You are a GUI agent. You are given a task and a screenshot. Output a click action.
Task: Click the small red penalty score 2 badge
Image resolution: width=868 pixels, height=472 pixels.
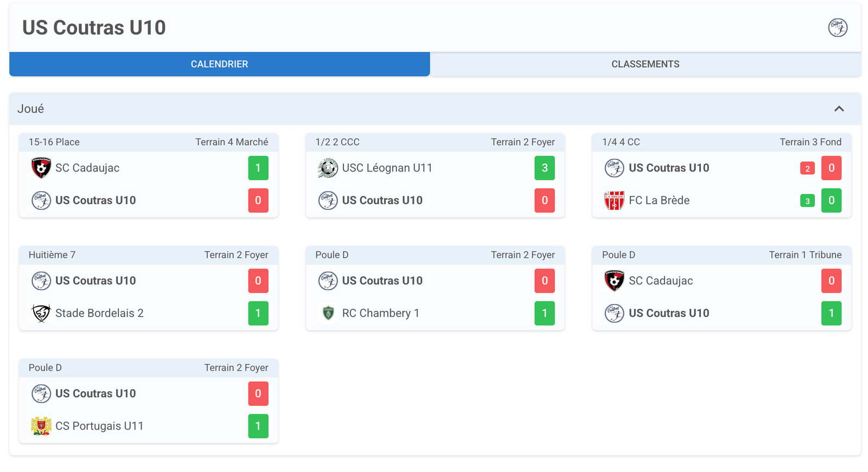click(x=807, y=169)
